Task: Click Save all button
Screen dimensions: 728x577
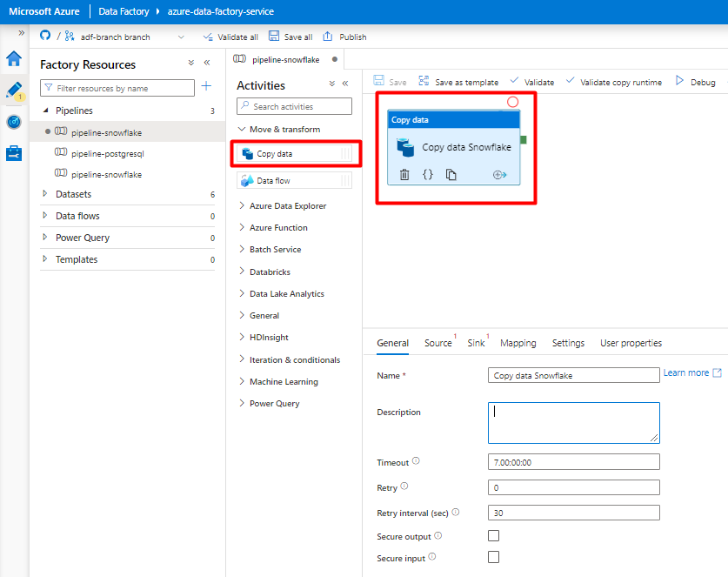Action: click(x=291, y=37)
